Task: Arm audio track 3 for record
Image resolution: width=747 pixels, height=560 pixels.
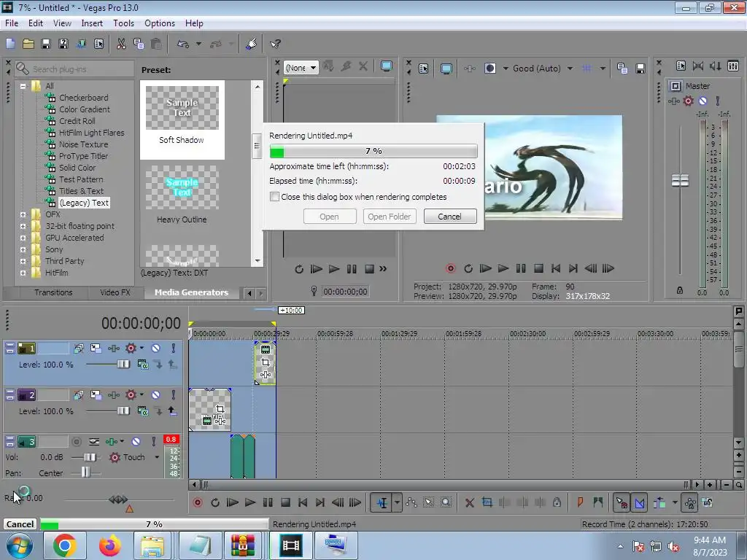Action: [76, 442]
